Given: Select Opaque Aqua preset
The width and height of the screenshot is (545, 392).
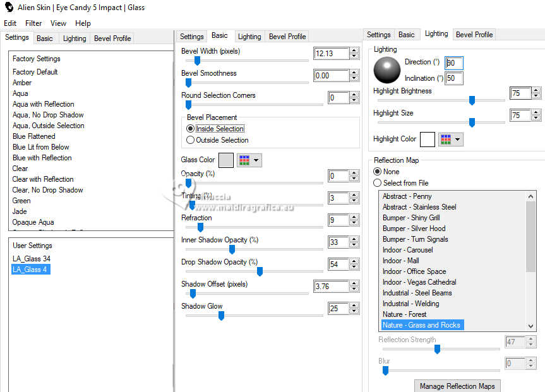Looking at the screenshot, I should point(33,222).
